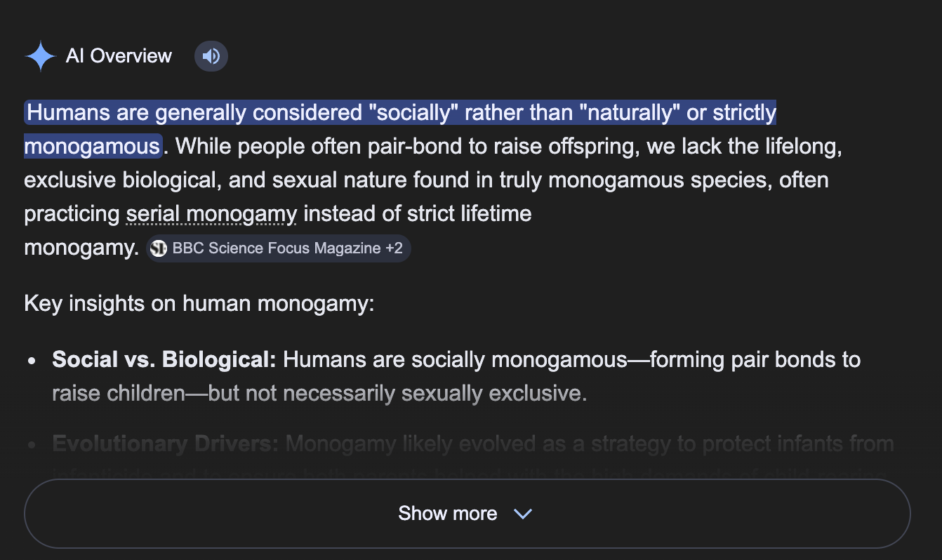Play the AI Overview audio with the speaker icon

[x=211, y=56]
